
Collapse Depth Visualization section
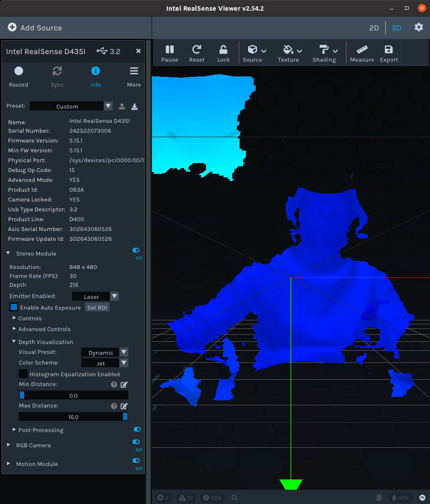[x=14, y=342]
